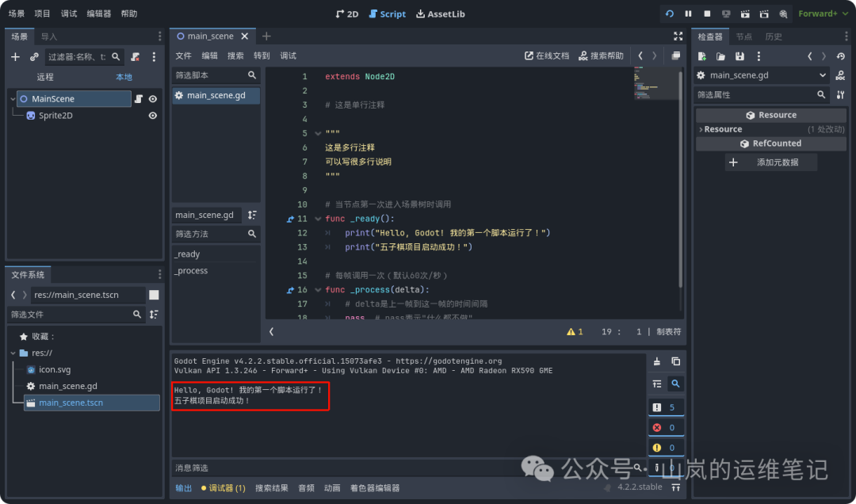The height and width of the screenshot is (504, 856).
Task: Hide the Sprite2D node
Action: coord(153,115)
